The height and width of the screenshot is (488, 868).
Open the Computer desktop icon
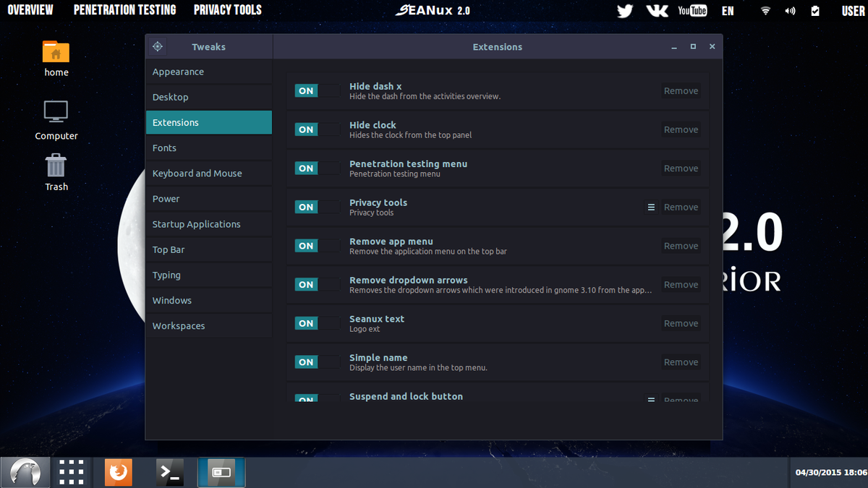pos(56,121)
